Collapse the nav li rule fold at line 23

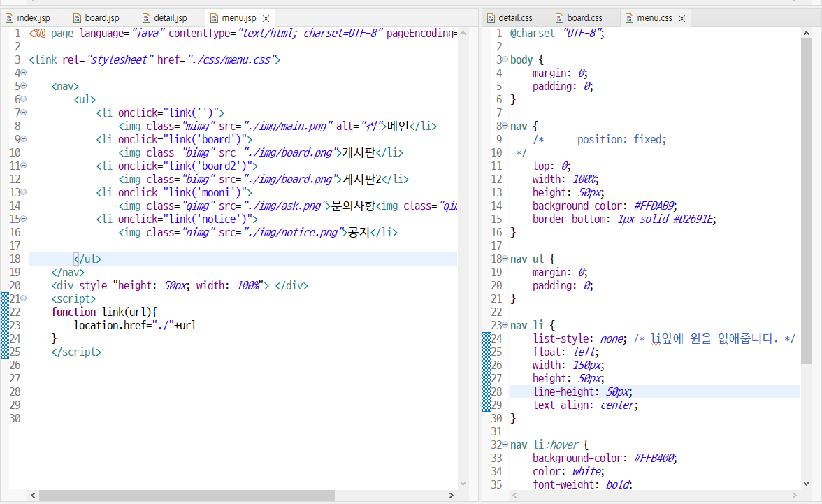click(505, 324)
